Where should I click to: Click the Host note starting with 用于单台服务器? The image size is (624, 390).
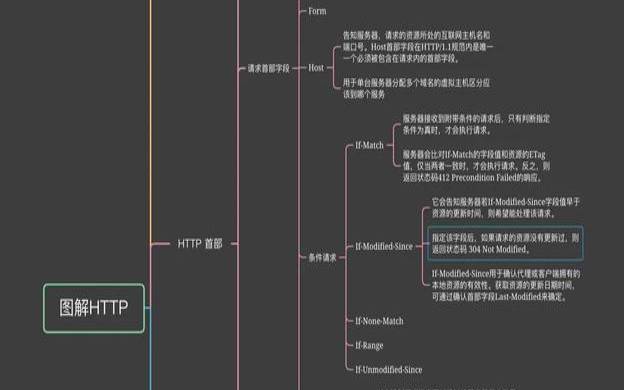point(416,88)
